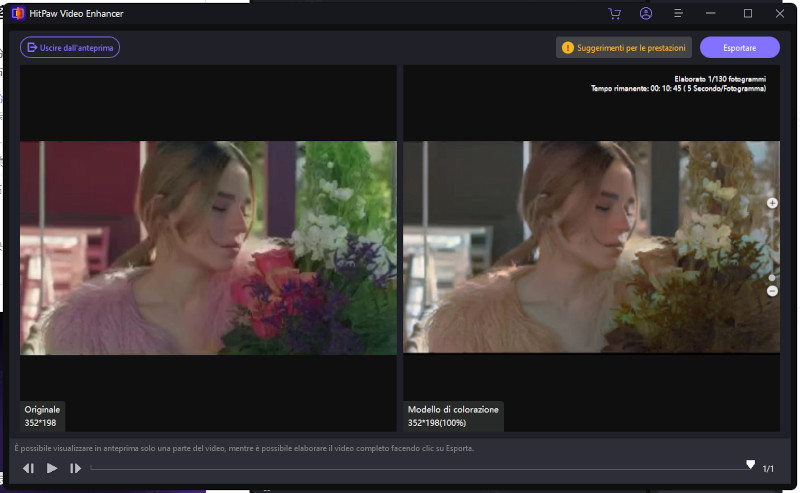Click the vertical zoom slider handle
This screenshot has width=800, height=493.
(772, 277)
